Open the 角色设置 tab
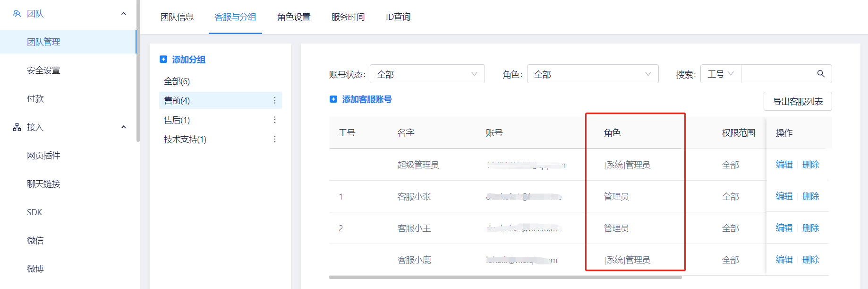868x289 pixels. tap(294, 17)
